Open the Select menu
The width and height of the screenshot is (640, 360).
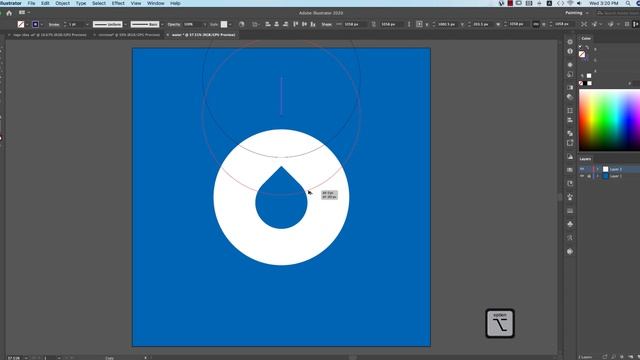pyautogui.click(x=99, y=3)
